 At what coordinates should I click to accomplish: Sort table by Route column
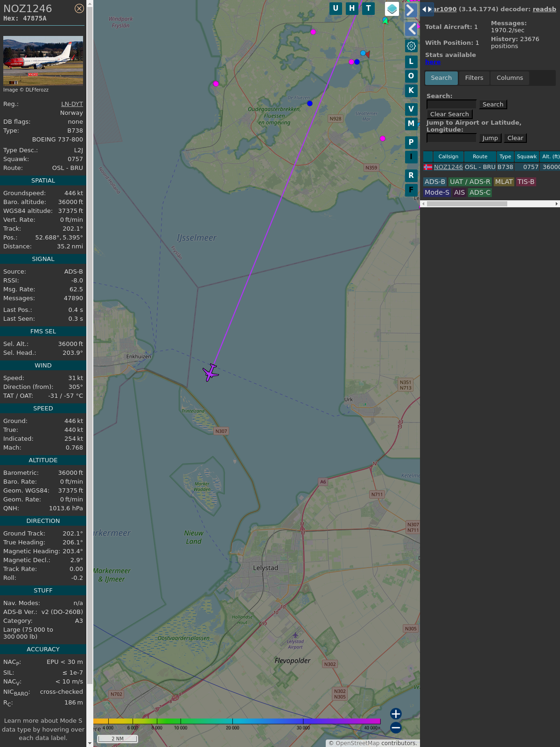coord(480,157)
